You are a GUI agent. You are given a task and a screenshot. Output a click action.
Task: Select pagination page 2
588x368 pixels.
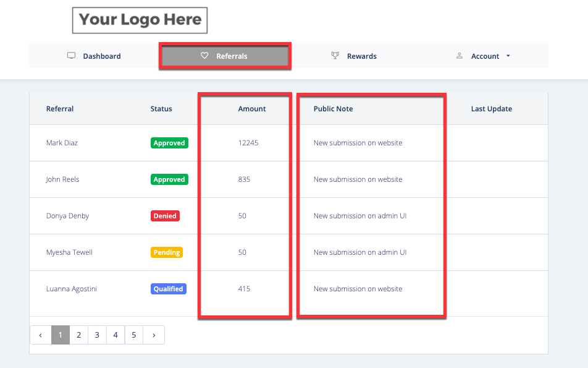coord(79,335)
